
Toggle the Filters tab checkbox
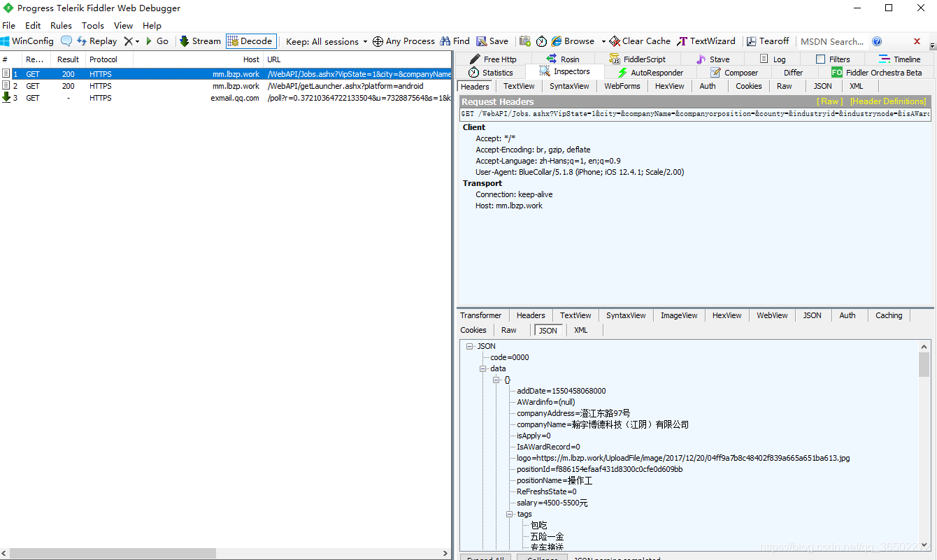[821, 59]
